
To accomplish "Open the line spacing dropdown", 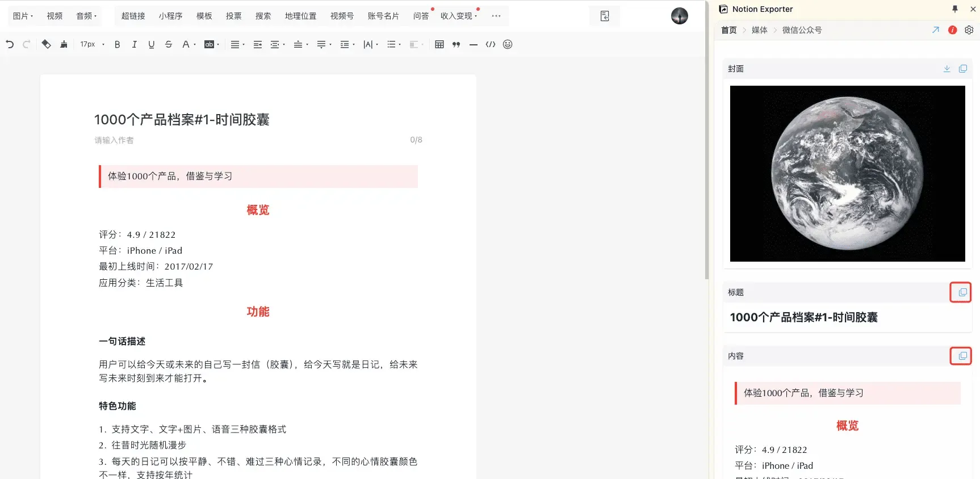I will 347,44.
